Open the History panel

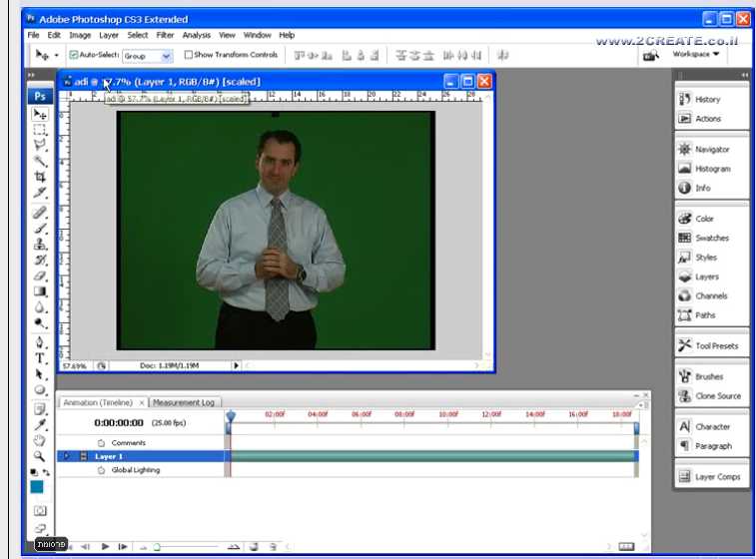click(707, 99)
